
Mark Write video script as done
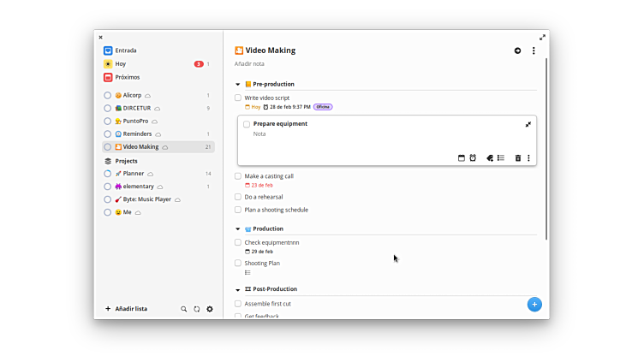coord(238,98)
